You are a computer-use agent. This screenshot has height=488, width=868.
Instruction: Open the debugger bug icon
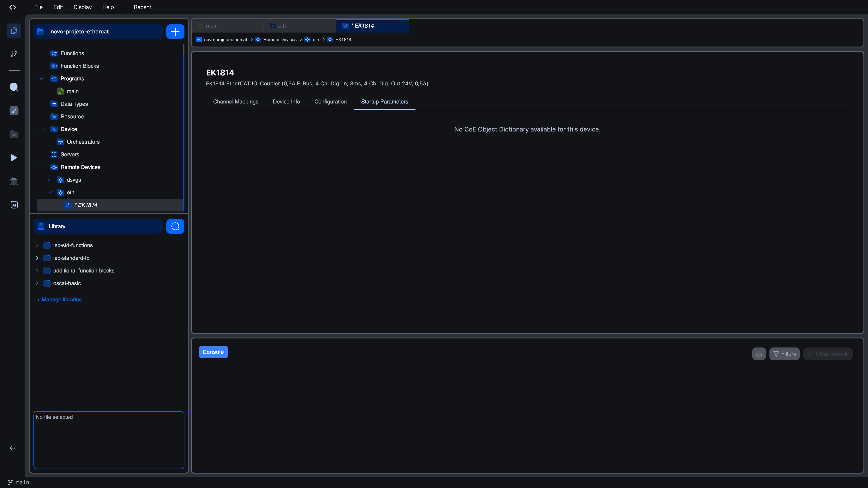[14, 181]
